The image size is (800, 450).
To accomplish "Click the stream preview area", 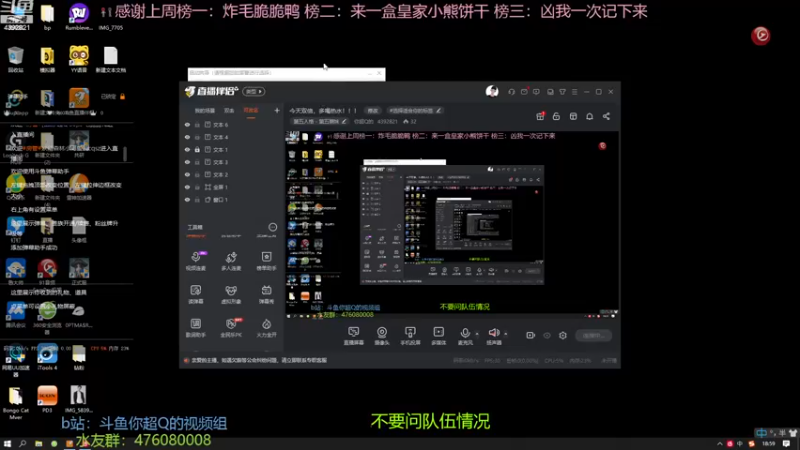I will click(452, 225).
